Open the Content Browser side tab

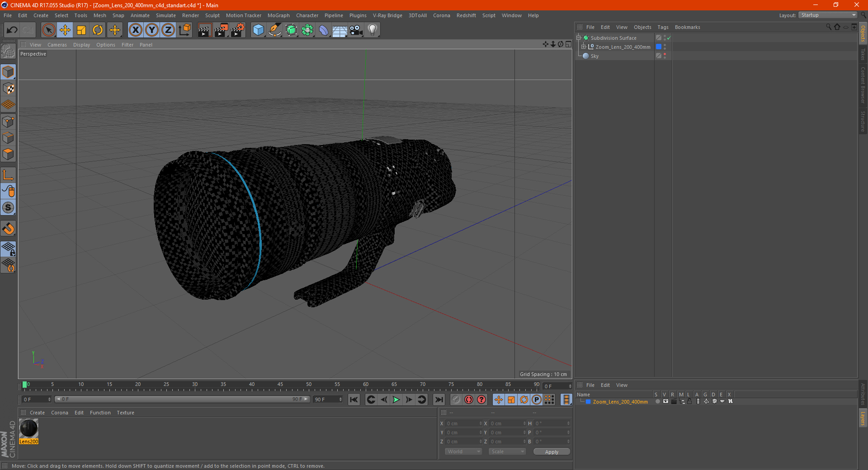tap(863, 85)
